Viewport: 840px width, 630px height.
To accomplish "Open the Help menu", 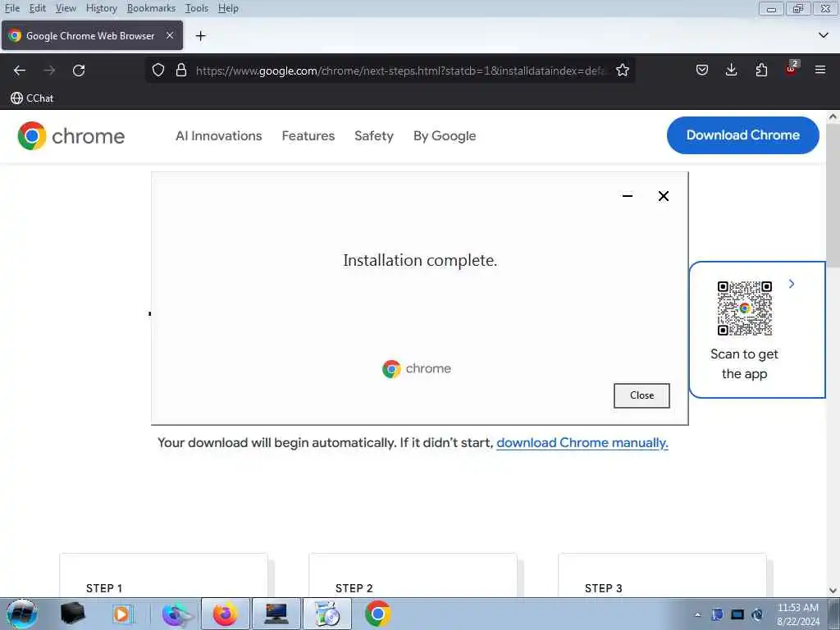I will [x=228, y=8].
